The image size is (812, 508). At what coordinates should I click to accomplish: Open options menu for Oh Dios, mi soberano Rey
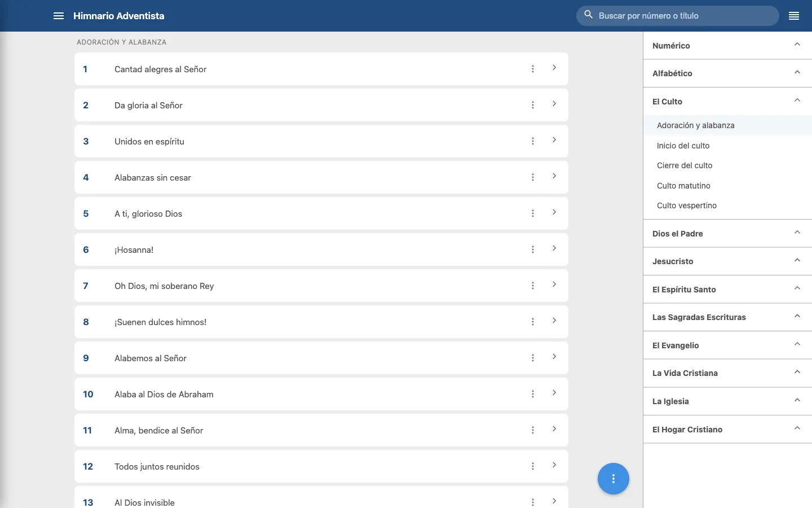[x=533, y=286]
